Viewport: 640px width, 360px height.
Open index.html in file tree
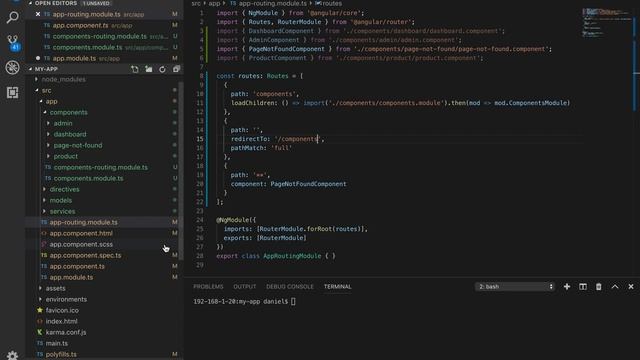point(61,321)
